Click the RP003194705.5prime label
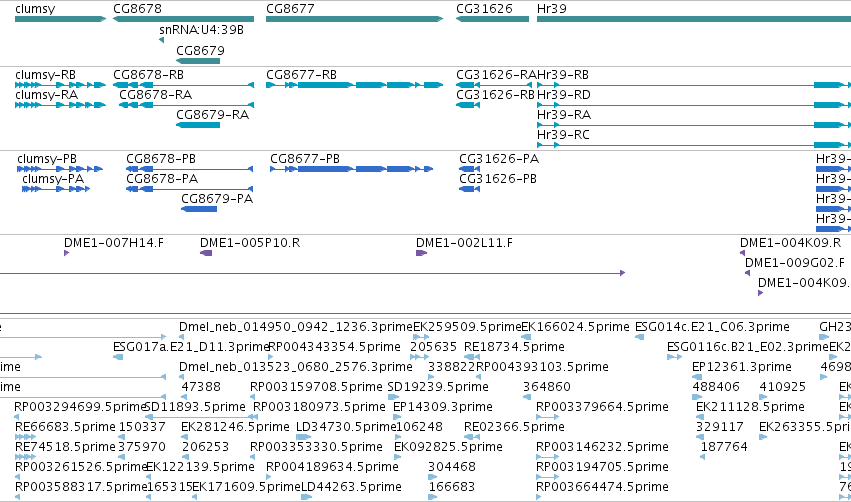Viewport: 851px width, 502px height. tap(602, 468)
